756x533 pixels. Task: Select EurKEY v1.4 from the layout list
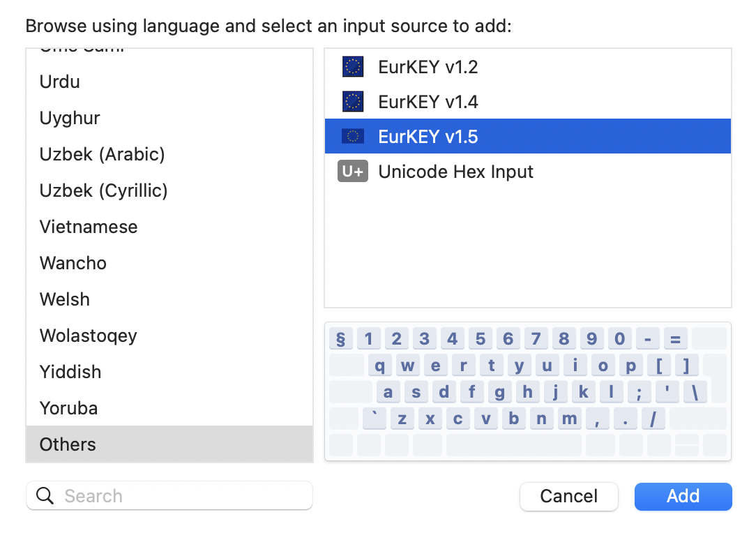(428, 101)
